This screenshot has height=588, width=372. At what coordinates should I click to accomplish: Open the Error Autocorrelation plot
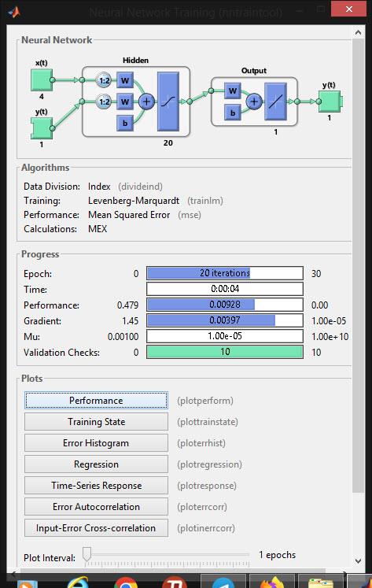coord(96,507)
